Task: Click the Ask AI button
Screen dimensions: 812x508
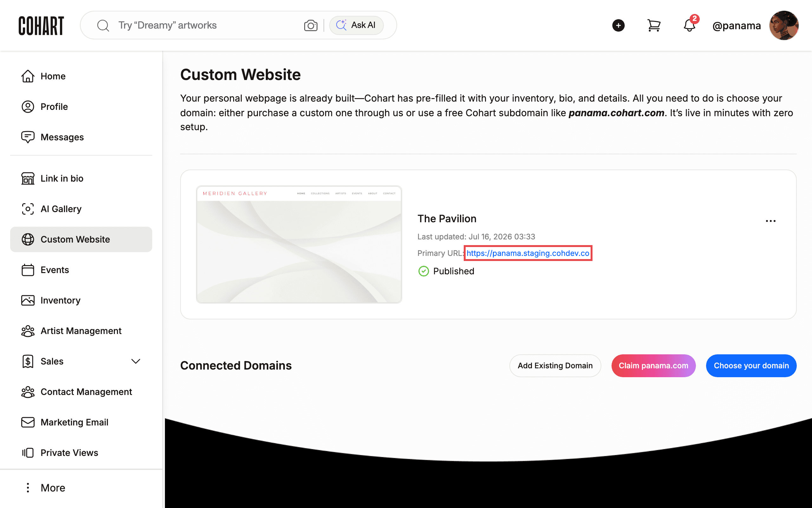Action: coord(356,25)
